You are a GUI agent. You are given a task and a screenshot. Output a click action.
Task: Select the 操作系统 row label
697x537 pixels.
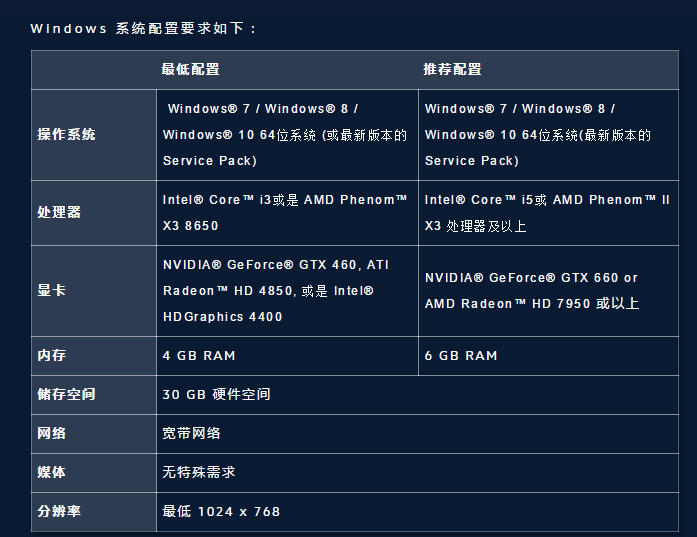point(66,134)
